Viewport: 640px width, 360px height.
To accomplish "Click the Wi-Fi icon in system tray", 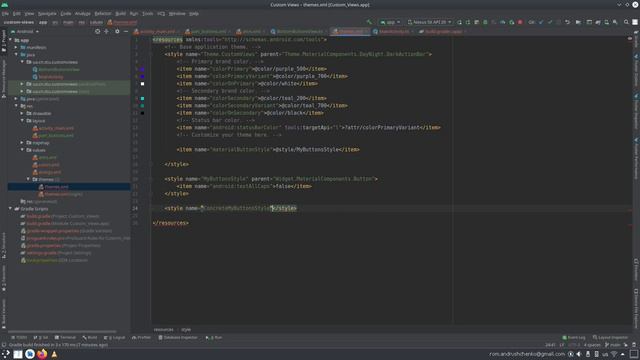I will point(614,354).
